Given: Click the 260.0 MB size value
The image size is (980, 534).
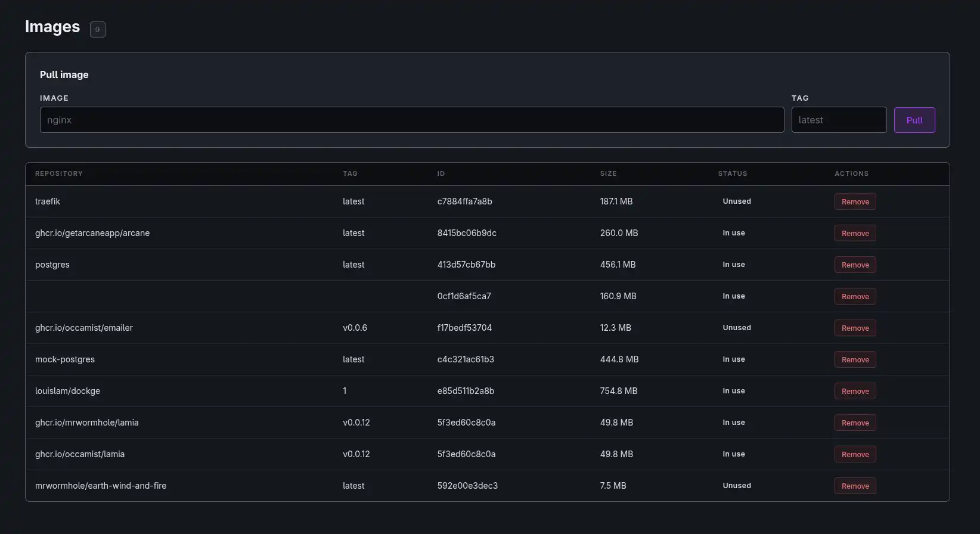Looking at the screenshot, I should pos(619,233).
